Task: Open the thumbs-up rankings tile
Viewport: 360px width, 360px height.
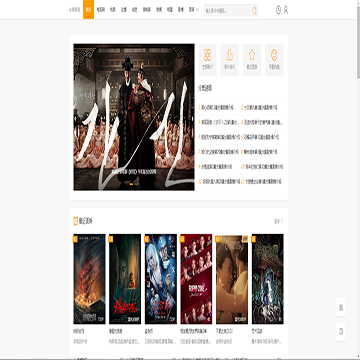Action: tap(230, 60)
